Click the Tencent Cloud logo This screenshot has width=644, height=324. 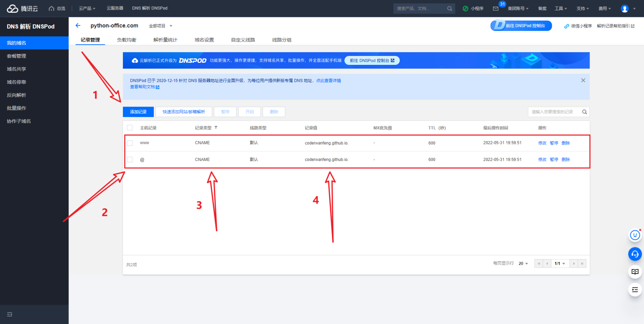point(22,8)
